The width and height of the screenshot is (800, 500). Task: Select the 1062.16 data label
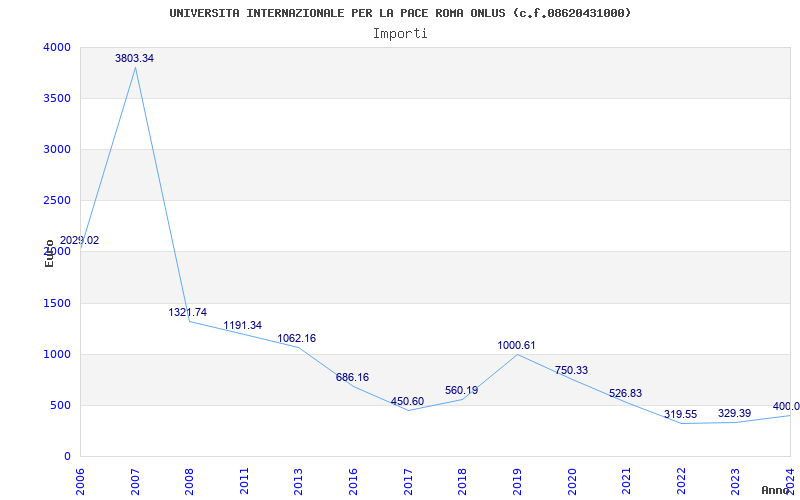tap(296, 338)
